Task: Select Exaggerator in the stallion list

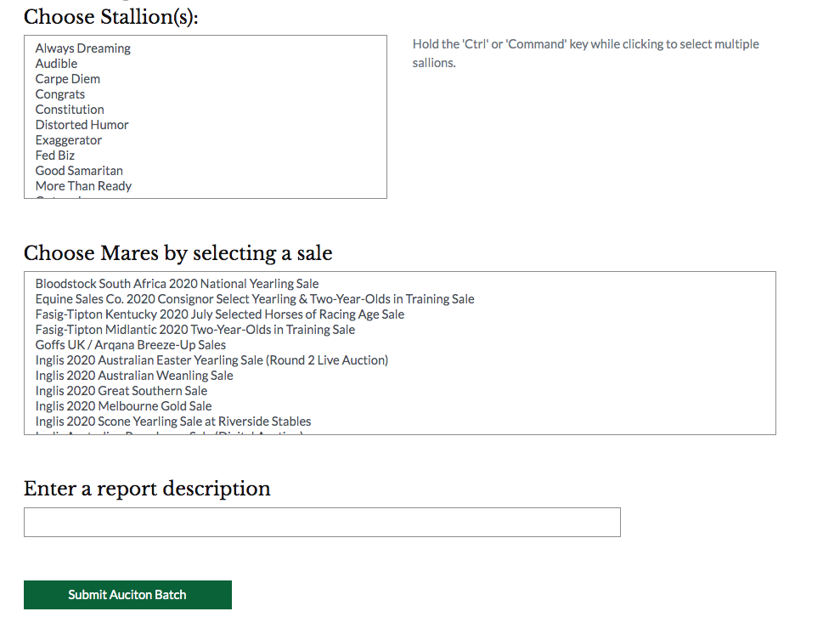Action: (69, 140)
